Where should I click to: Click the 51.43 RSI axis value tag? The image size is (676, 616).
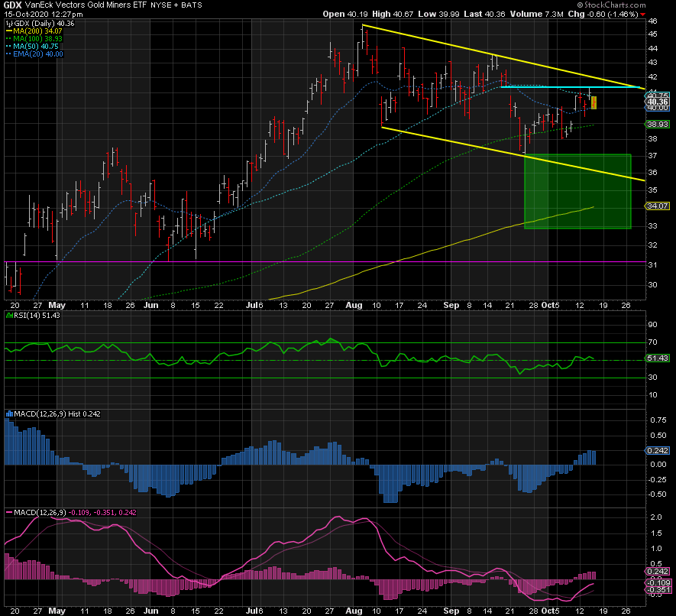pos(658,358)
